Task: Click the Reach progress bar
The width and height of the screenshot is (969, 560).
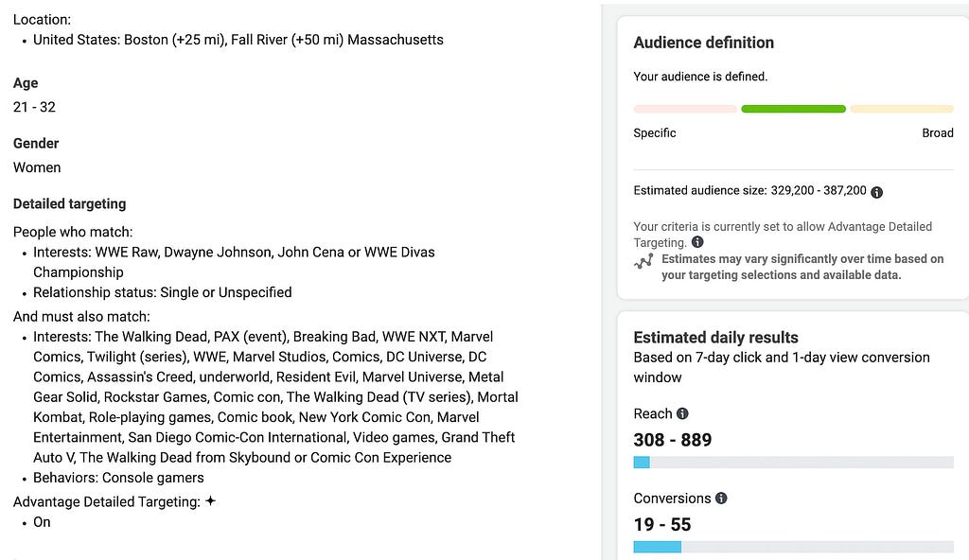Action: [x=794, y=463]
